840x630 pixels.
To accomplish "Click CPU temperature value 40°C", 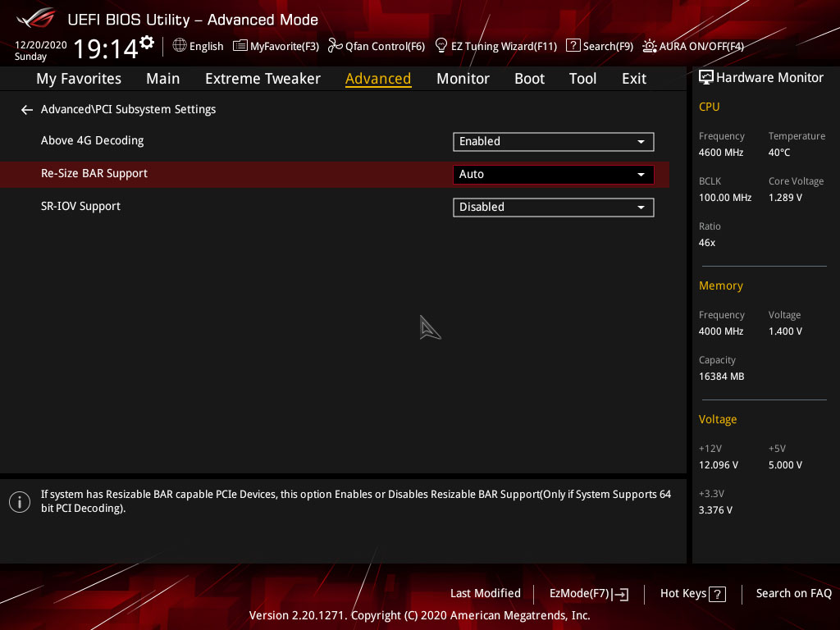I will point(779,153).
